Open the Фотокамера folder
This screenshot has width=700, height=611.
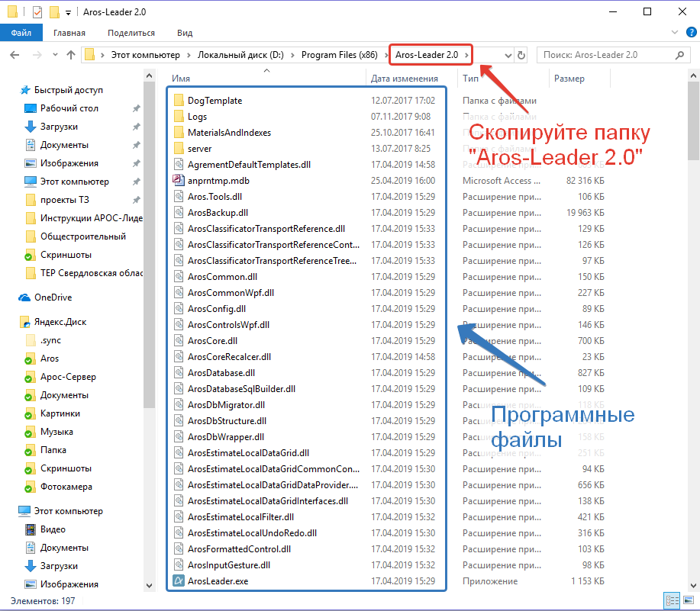click(66, 486)
